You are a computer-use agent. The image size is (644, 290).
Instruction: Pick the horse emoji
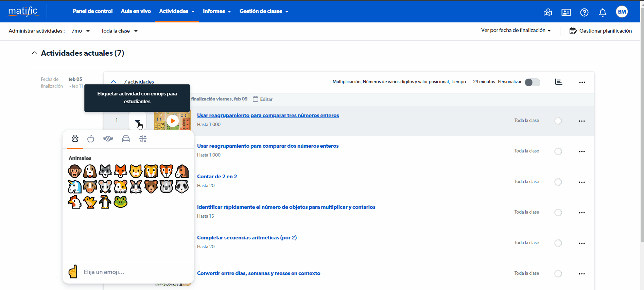tap(182, 171)
